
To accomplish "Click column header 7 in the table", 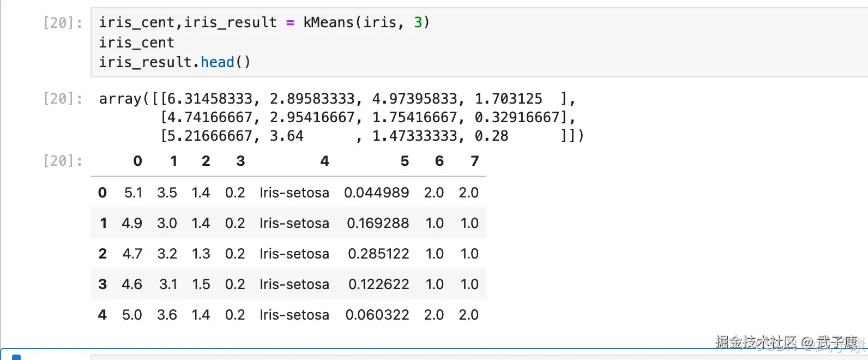I will (475, 161).
